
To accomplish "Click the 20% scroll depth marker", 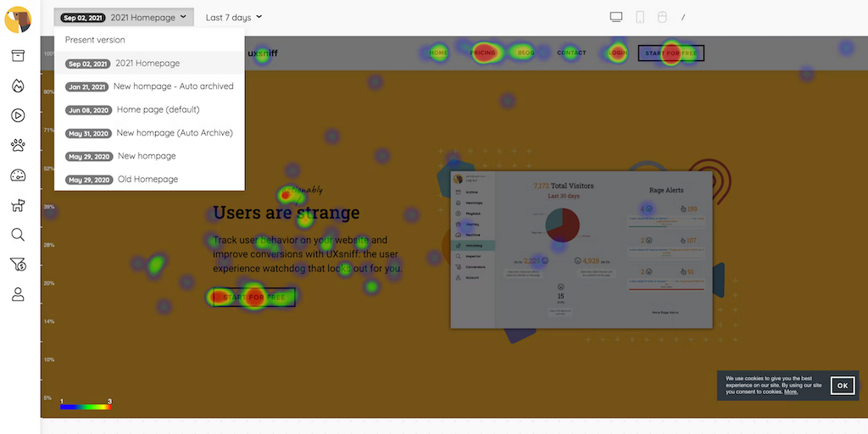I will click(49, 283).
